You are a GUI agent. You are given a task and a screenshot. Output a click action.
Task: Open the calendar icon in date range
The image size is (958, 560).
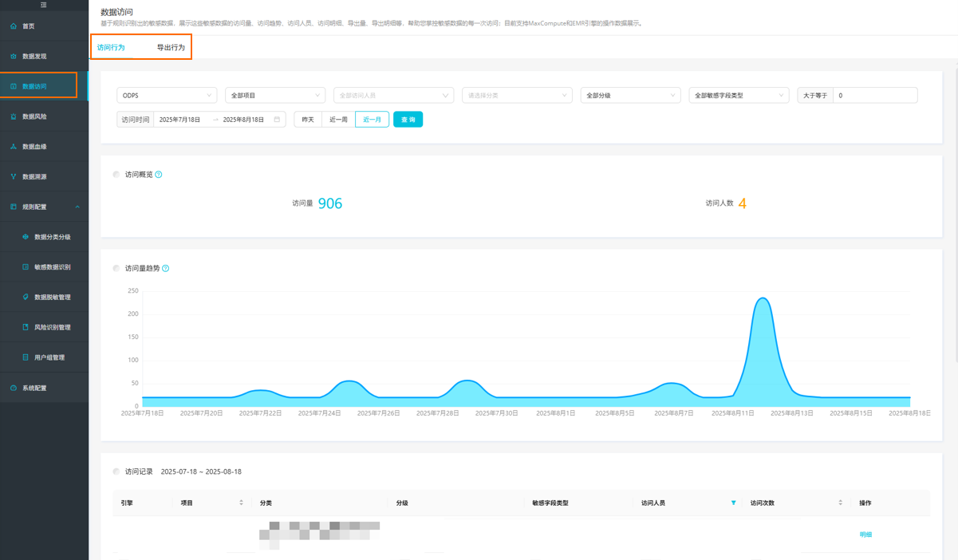click(x=277, y=120)
